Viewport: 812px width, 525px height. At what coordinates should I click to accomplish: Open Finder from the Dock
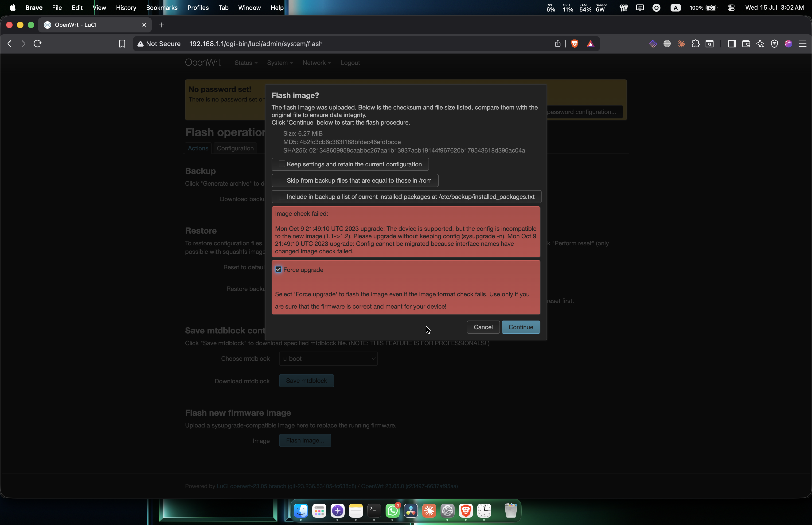[301, 510]
